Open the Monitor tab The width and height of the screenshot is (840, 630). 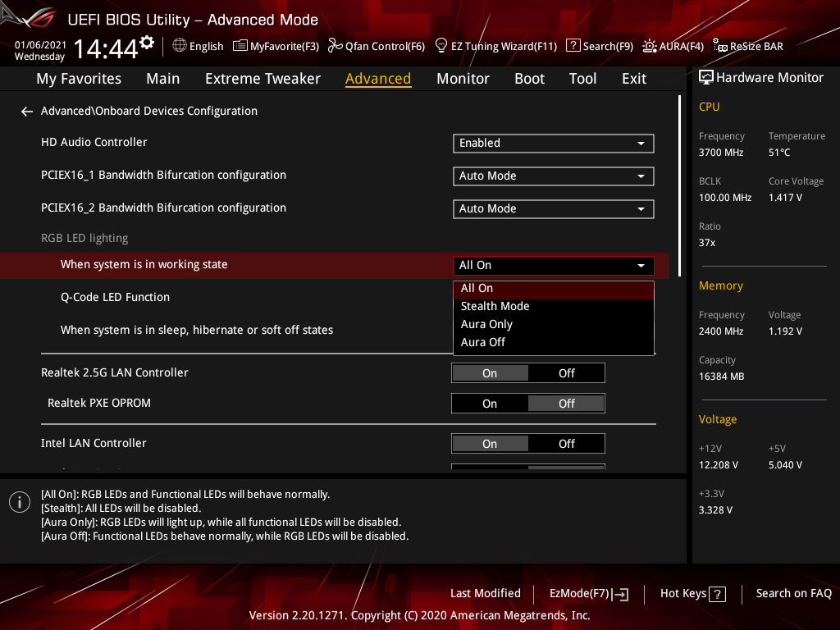click(x=463, y=79)
